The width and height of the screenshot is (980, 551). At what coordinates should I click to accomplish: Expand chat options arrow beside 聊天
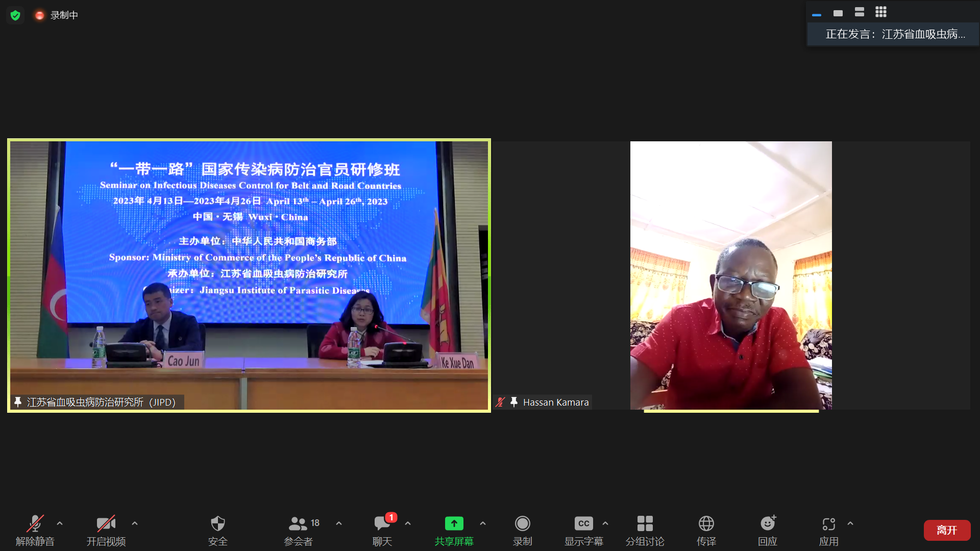point(408,523)
